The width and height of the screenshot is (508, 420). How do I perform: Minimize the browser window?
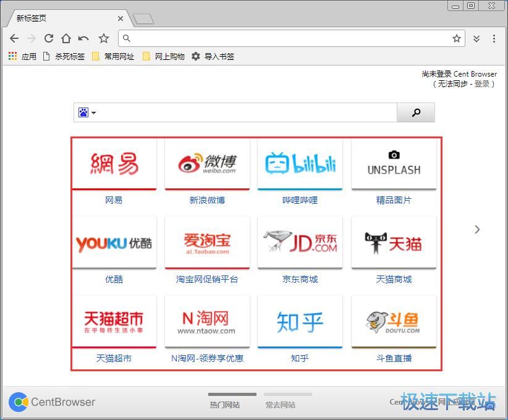(455, 6)
